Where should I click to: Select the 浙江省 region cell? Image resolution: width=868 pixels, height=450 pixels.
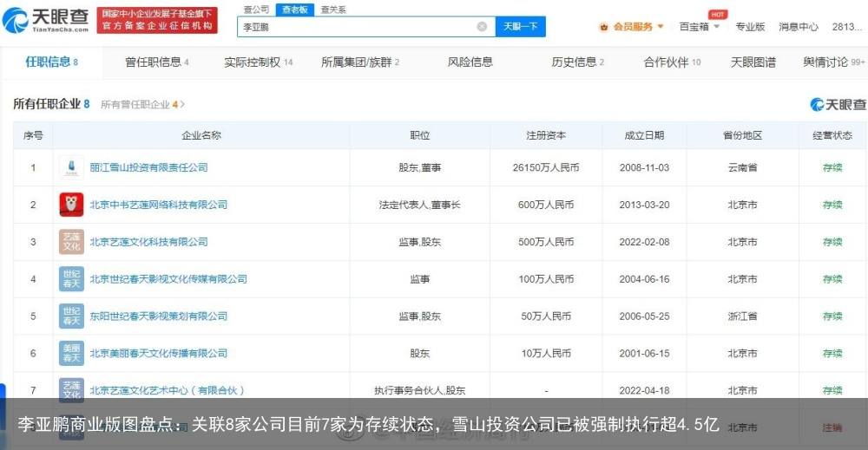[742, 316]
